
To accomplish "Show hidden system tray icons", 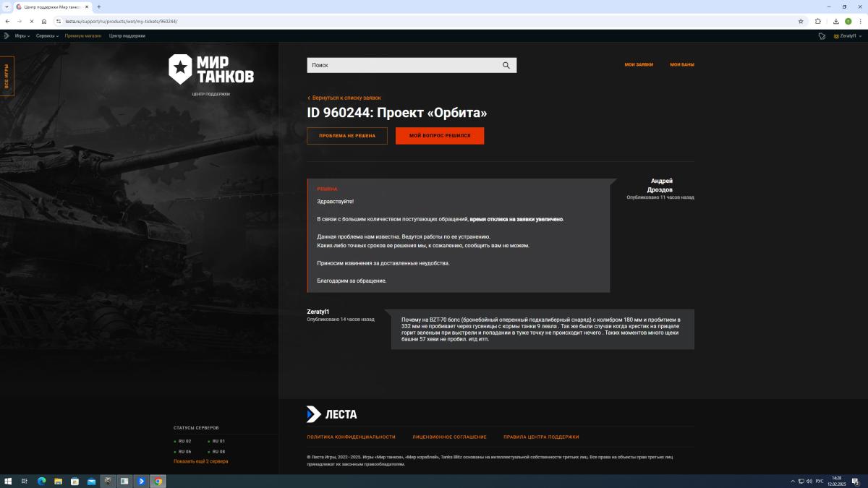I will coord(793,481).
